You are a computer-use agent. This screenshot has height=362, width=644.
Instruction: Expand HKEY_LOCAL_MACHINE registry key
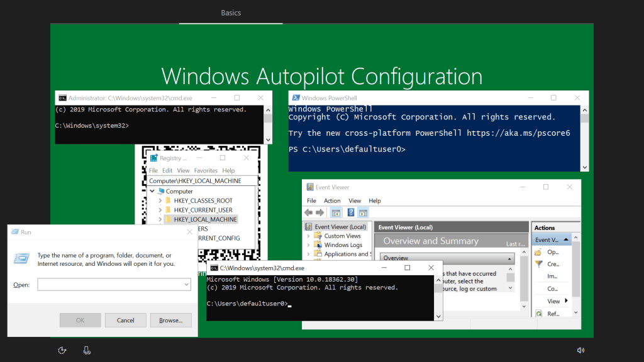(160, 219)
